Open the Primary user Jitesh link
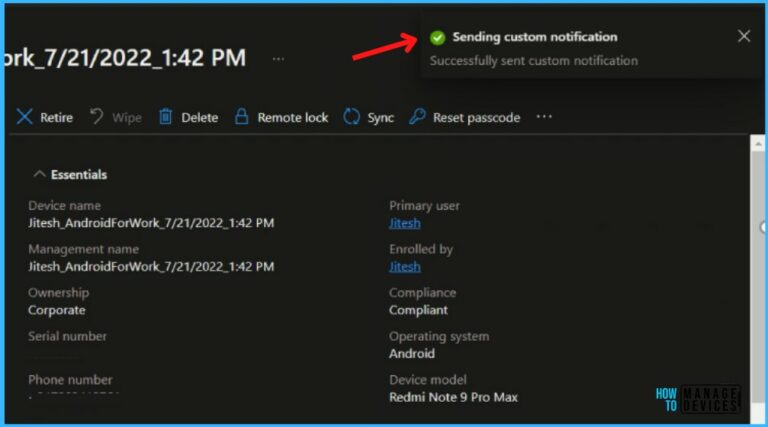Screen dimensions: 768x427 [x=404, y=223]
